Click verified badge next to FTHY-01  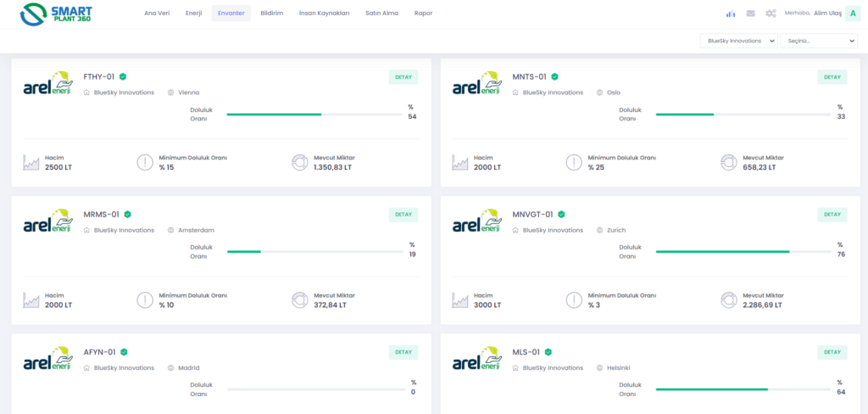pyautogui.click(x=123, y=76)
